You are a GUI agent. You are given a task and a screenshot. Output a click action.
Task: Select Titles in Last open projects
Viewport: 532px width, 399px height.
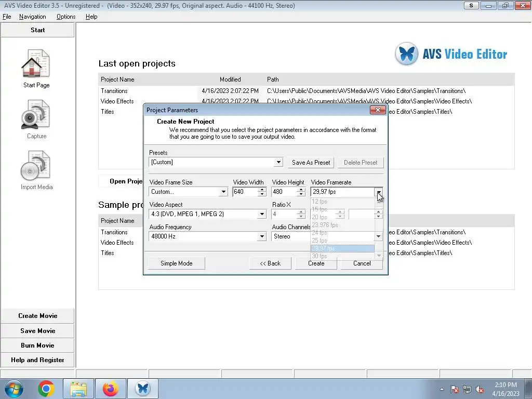(x=107, y=112)
